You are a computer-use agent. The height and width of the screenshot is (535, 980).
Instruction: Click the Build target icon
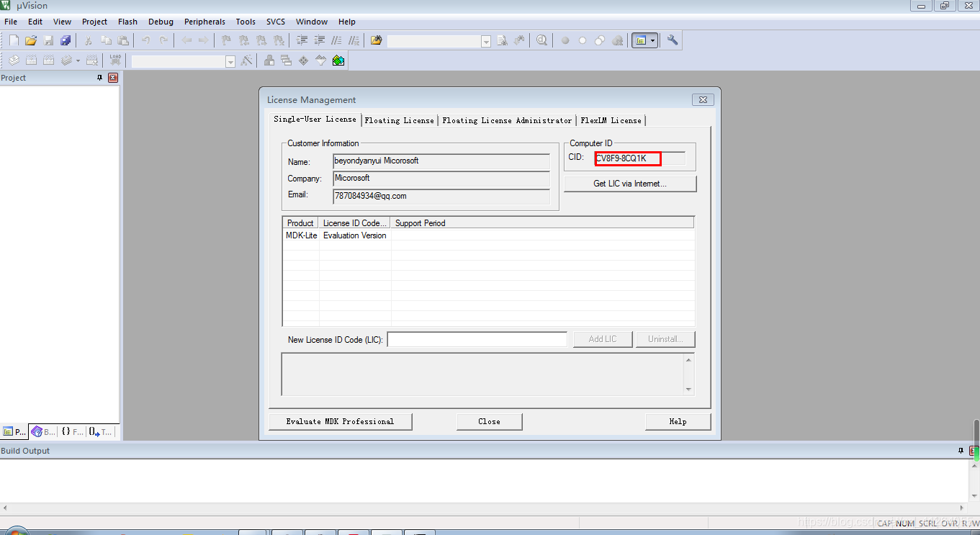(31, 60)
